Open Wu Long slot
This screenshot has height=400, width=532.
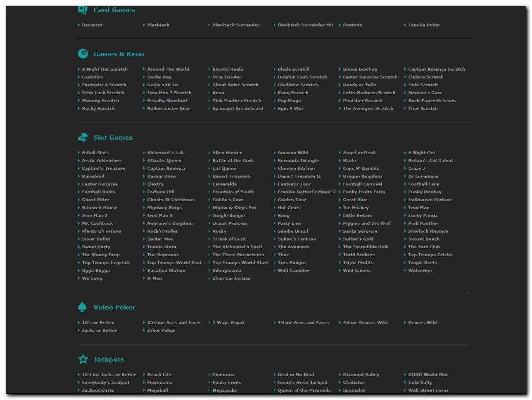coord(92,279)
